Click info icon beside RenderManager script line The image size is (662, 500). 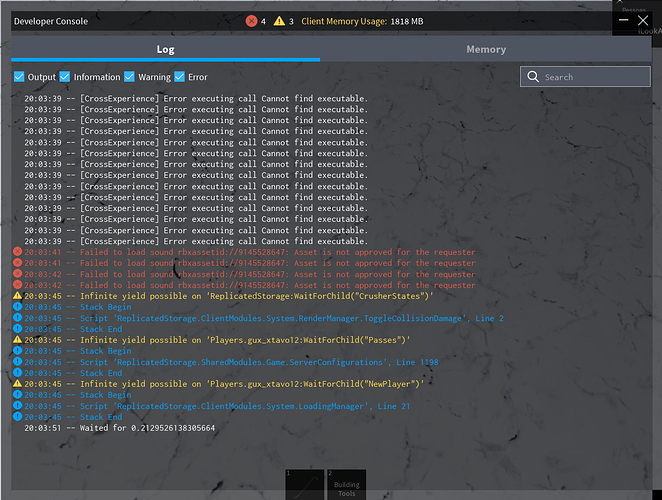[17, 318]
